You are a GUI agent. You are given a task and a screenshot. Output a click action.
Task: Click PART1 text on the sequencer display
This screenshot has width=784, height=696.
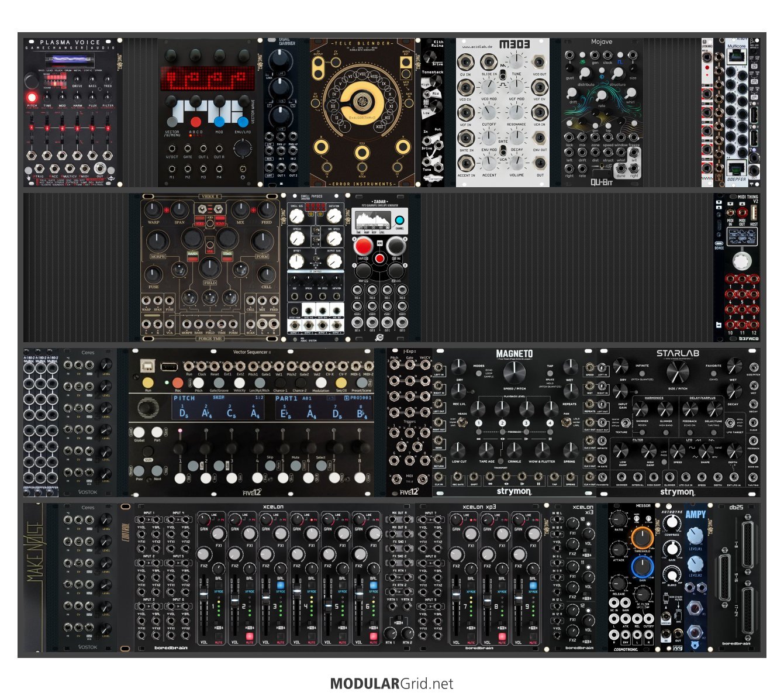point(287,398)
